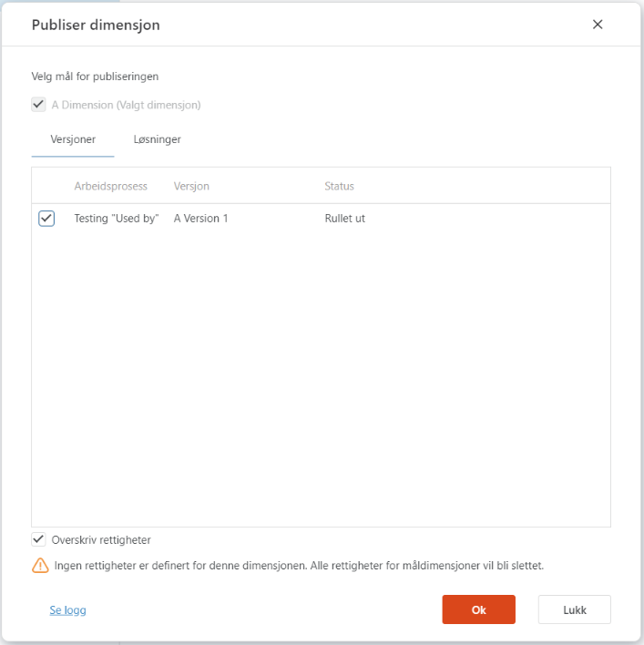This screenshot has width=644, height=645.
Task: Close the Publiser dimensjon dialog with X
Action: click(x=598, y=25)
